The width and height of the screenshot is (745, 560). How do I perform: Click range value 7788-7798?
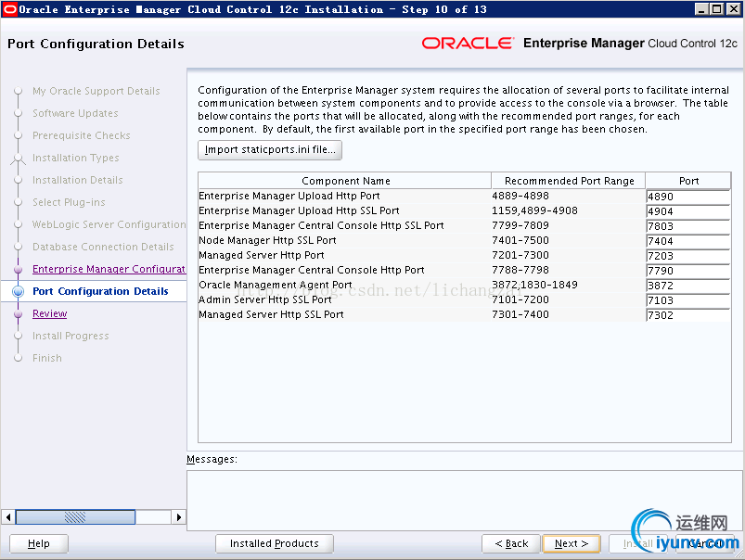pos(520,270)
